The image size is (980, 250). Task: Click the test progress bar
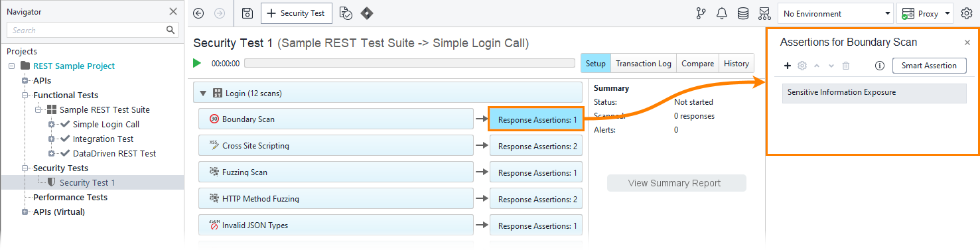(x=409, y=63)
